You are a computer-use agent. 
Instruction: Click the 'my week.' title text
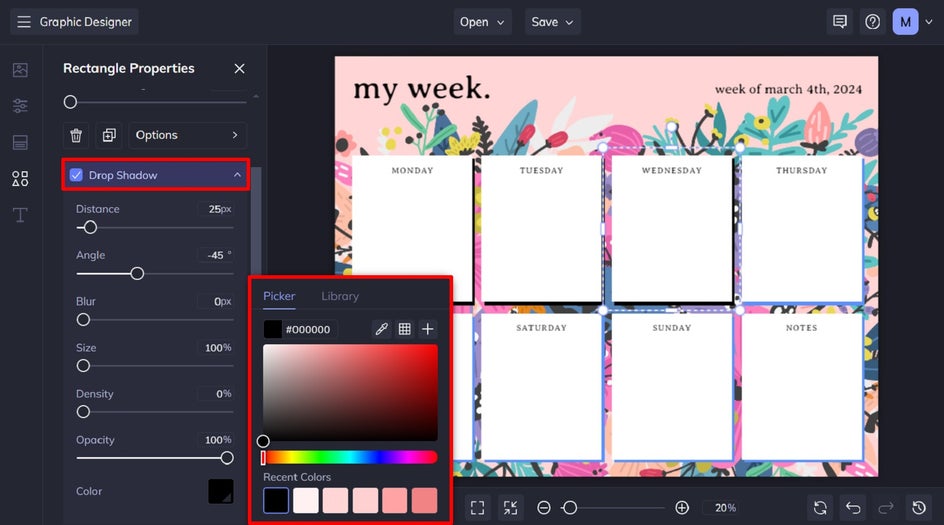[421, 89]
